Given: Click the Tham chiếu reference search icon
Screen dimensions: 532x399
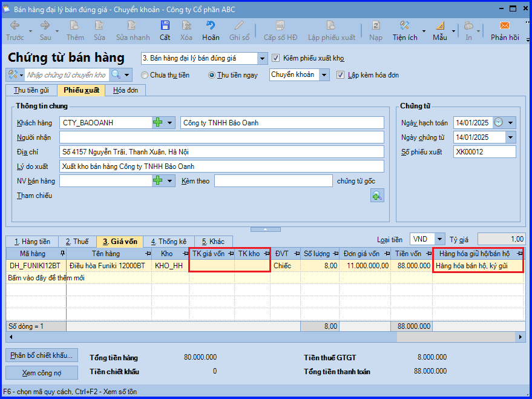Looking at the screenshot, I should pos(377,196).
